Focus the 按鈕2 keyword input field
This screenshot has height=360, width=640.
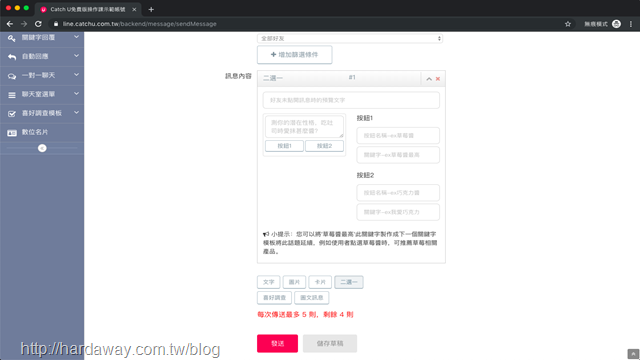click(x=398, y=212)
